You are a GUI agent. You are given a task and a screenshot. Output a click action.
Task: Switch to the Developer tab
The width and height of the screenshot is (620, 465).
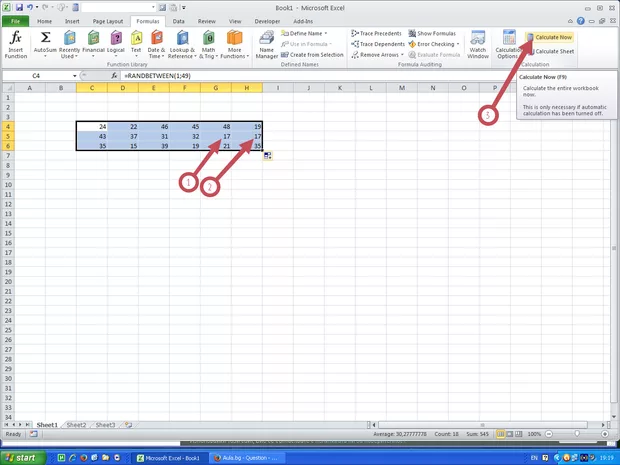pyautogui.click(x=267, y=21)
